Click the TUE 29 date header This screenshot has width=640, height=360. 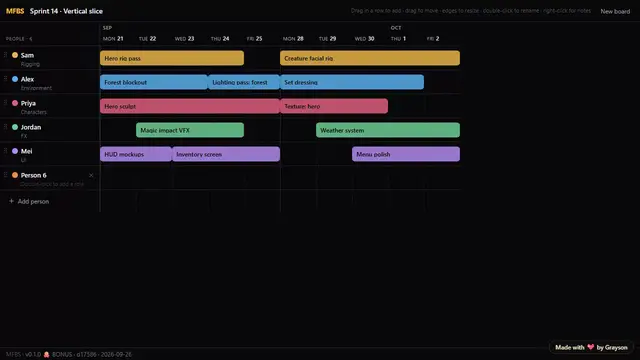coord(327,38)
